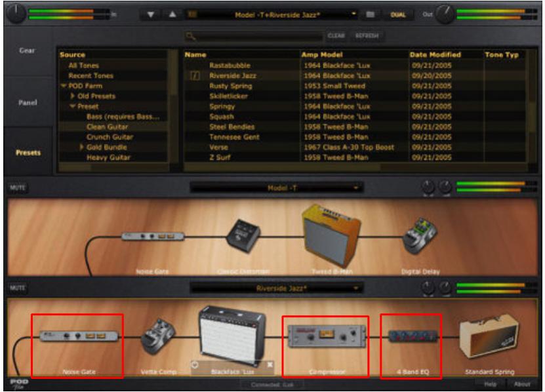Load previous preset with up arrow

click(x=172, y=14)
